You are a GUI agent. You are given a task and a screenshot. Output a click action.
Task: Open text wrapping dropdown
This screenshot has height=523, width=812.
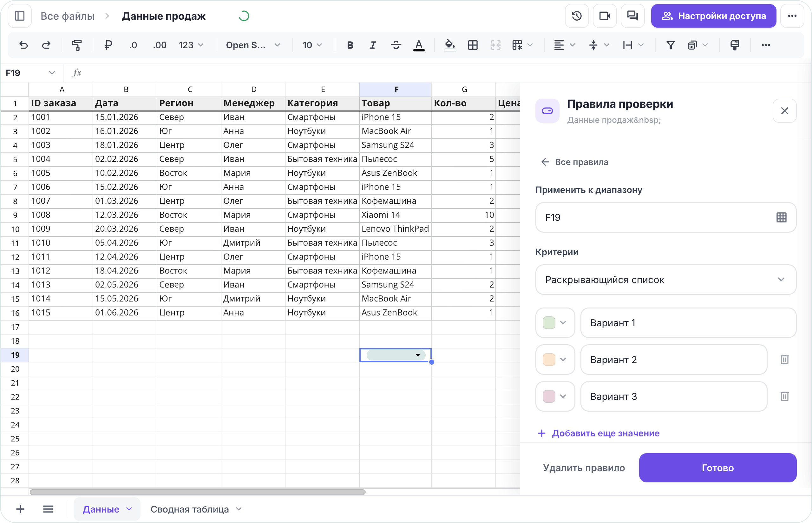coord(633,45)
